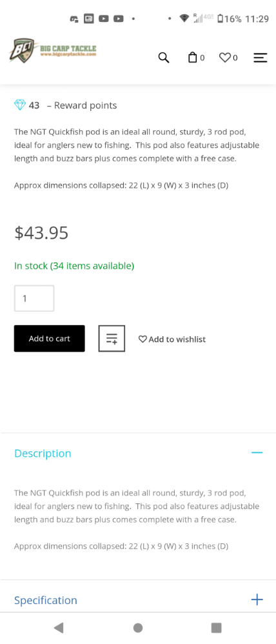276x644 pixels.
Task: Expand Specification with the plus icon
Action: pyautogui.click(x=257, y=599)
